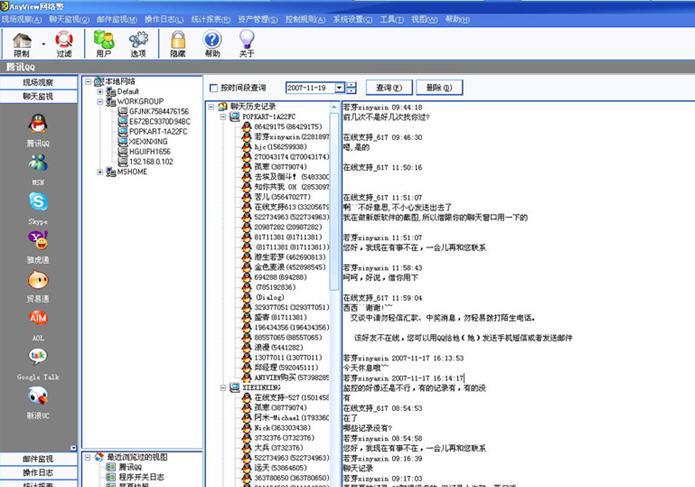Select contact Nick(363303438) under XIEXINXING
Screen dimensions: 695x487
282,428
